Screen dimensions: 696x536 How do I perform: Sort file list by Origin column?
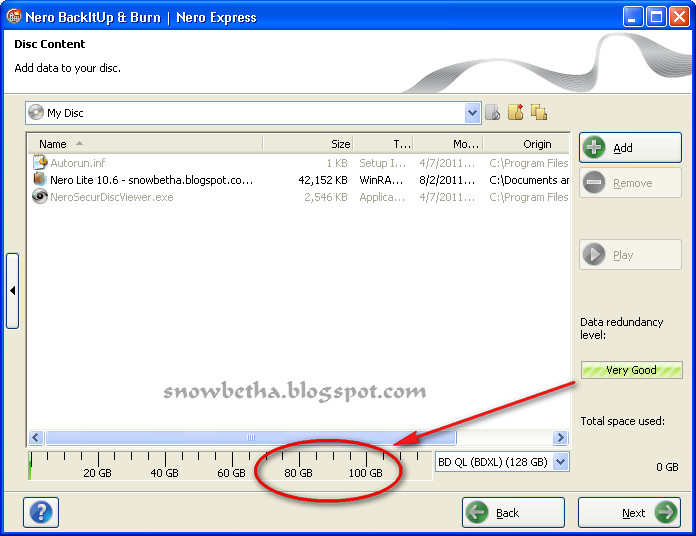point(526,144)
